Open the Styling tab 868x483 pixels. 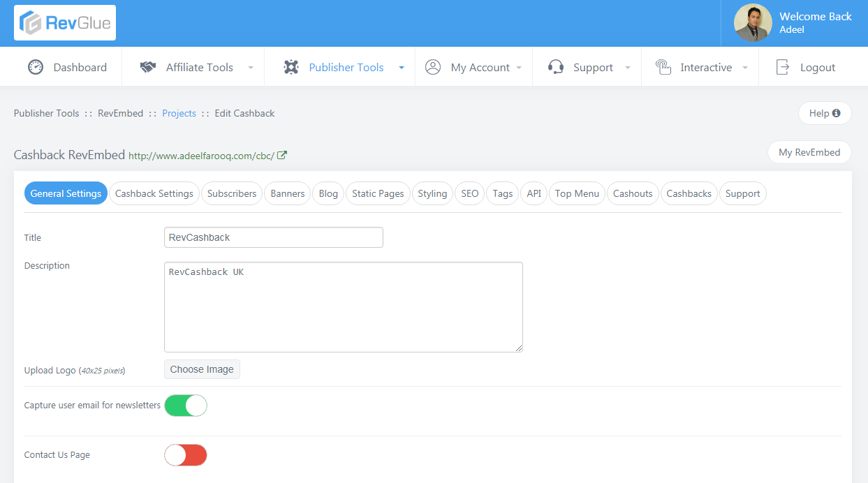pyautogui.click(x=432, y=193)
